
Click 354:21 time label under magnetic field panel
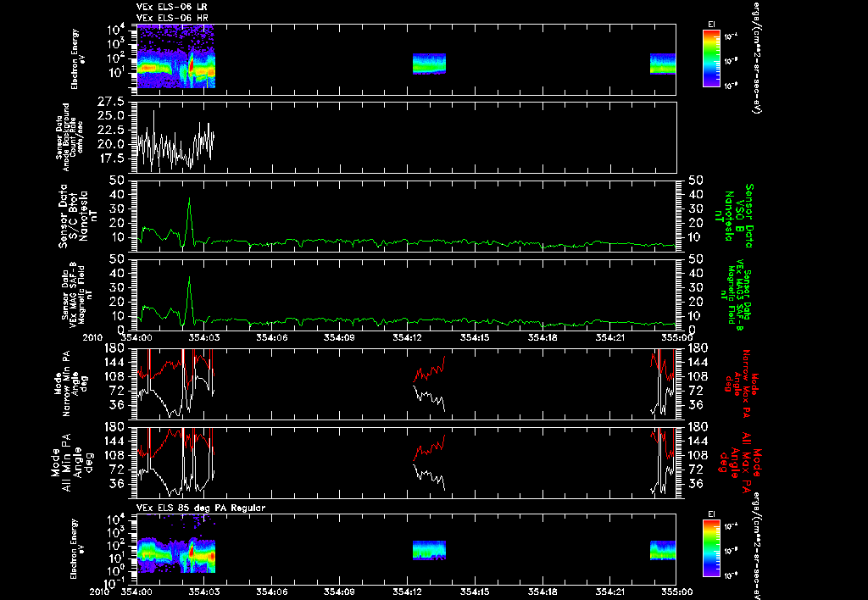pos(610,337)
